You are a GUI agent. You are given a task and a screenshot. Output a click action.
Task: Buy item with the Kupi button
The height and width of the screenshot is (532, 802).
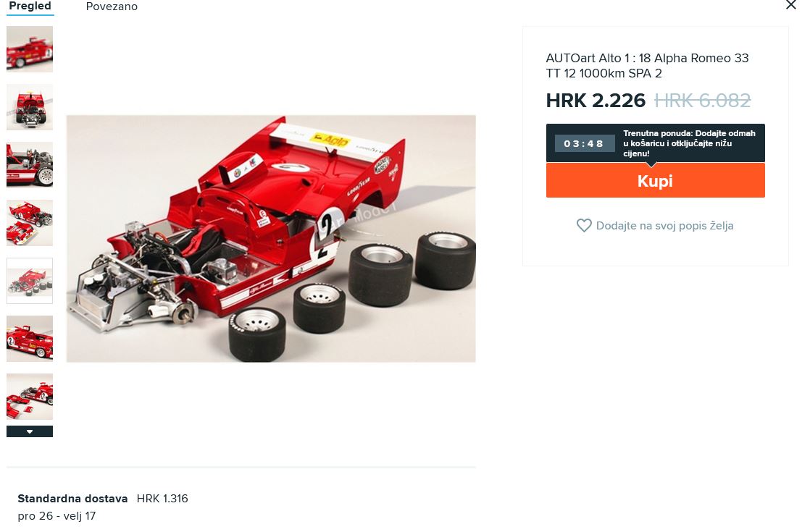tap(655, 180)
